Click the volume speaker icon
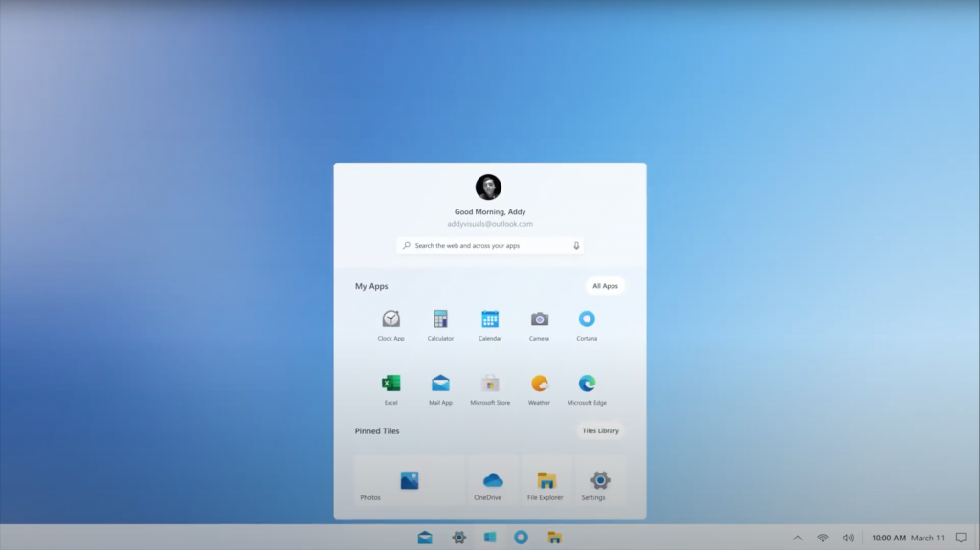The height and width of the screenshot is (550, 980). [848, 538]
